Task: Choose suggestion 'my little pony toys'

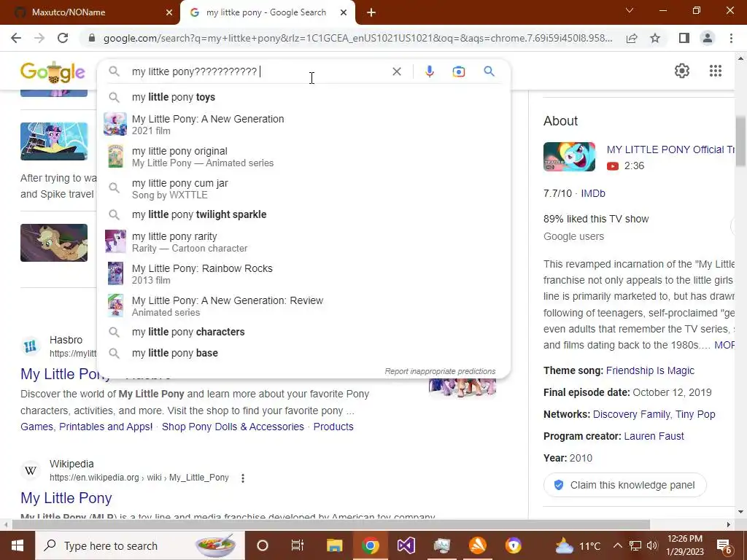Action: pyautogui.click(x=303, y=97)
